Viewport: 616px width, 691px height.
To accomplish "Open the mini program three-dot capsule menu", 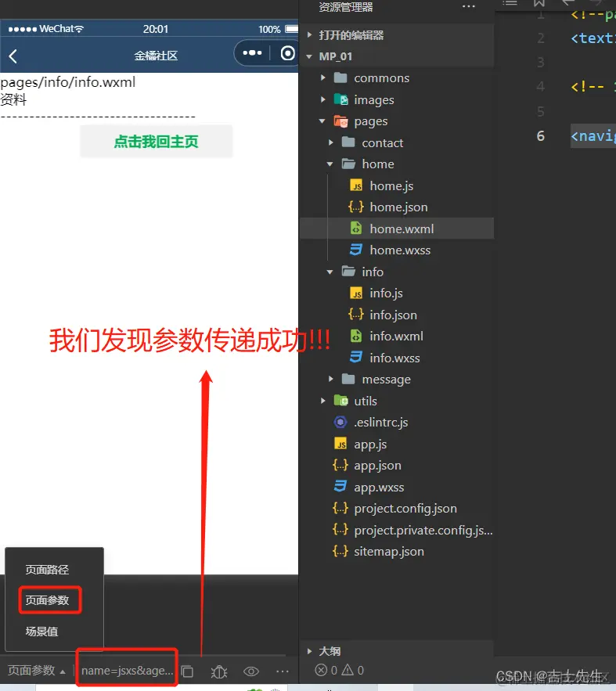I will pyautogui.click(x=252, y=53).
